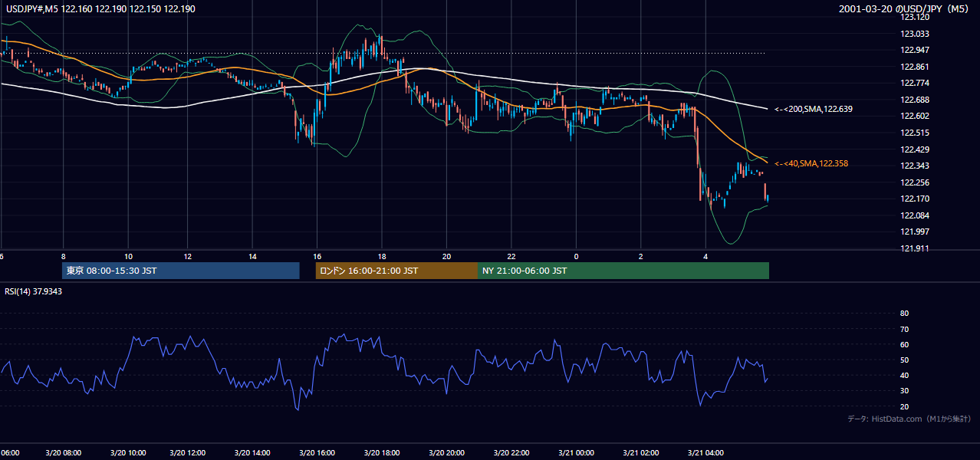
Task: Click RSI axis level 40
Action: [x=904, y=375]
